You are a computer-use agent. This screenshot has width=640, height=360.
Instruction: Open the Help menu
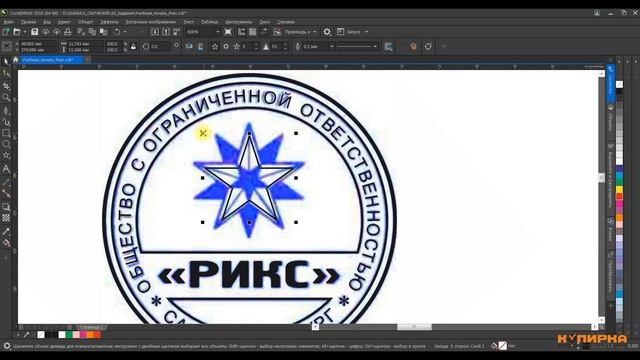point(286,22)
